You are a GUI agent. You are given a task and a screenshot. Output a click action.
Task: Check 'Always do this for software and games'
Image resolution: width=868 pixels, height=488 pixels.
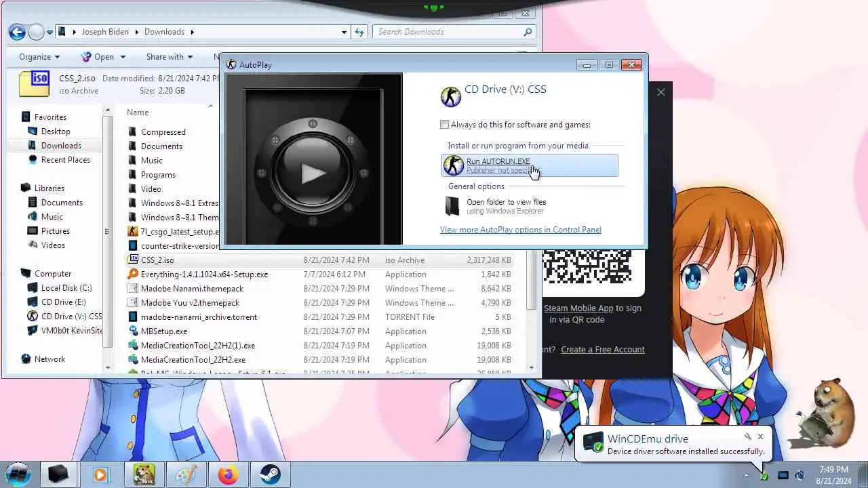[445, 125]
